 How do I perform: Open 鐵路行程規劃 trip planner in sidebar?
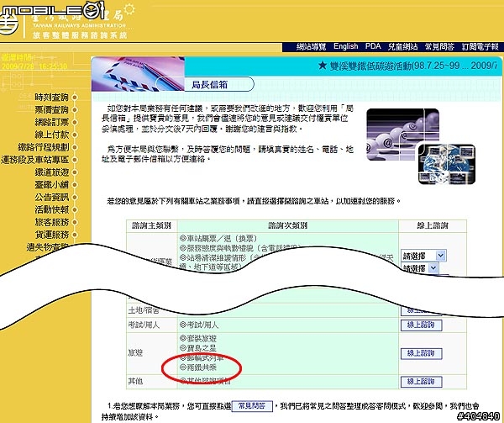(x=44, y=147)
